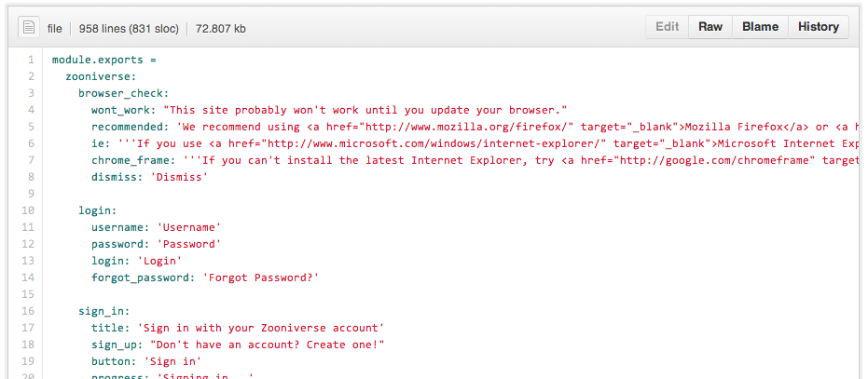Select line number 10
This screenshot has width=868, height=379.
coord(29,210)
